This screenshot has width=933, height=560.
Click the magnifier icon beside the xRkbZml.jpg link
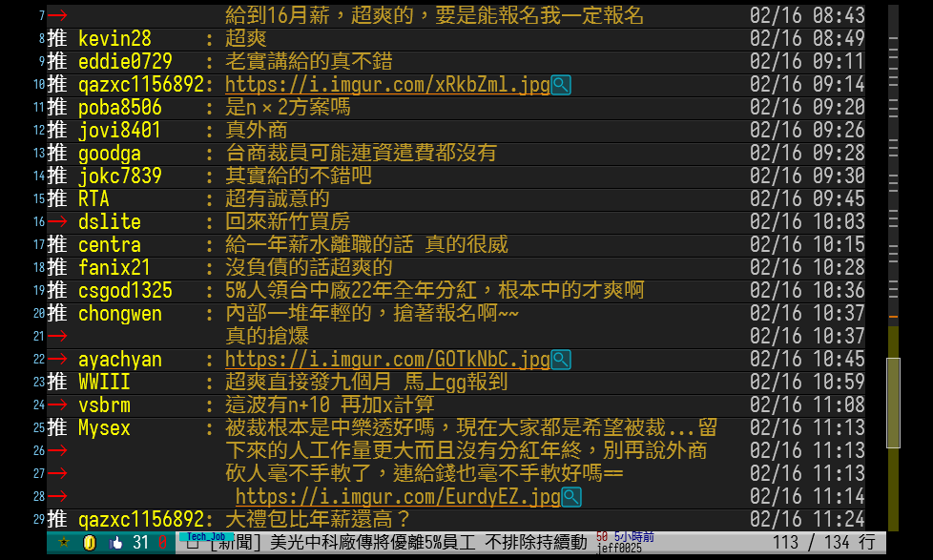(561, 85)
